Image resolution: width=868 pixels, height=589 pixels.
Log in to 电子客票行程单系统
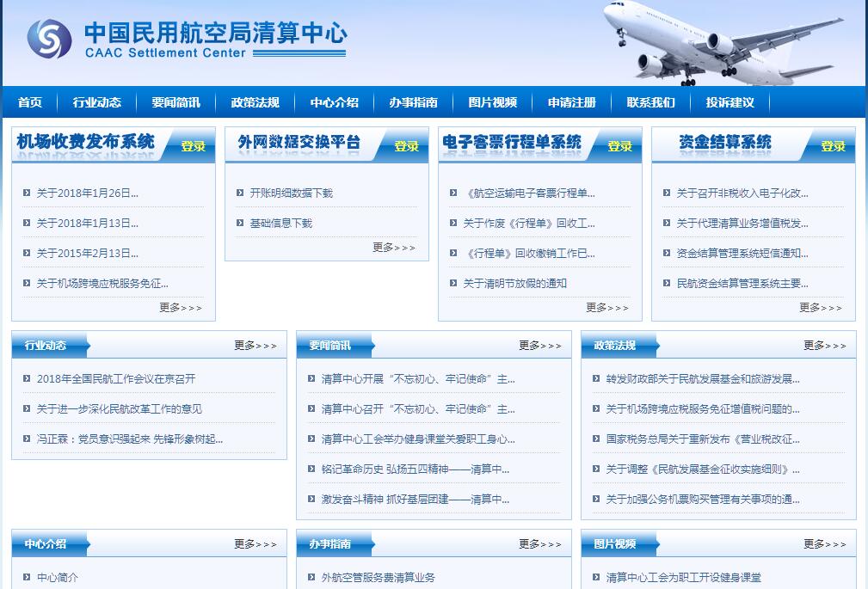pyautogui.click(x=619, y=146)
